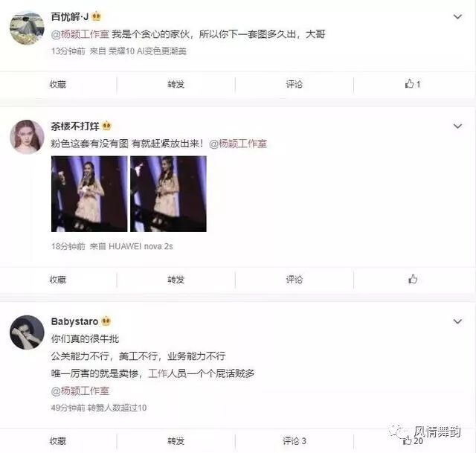
Task: Expand options chevron on Babystaro post
Action: click(457, 321)
